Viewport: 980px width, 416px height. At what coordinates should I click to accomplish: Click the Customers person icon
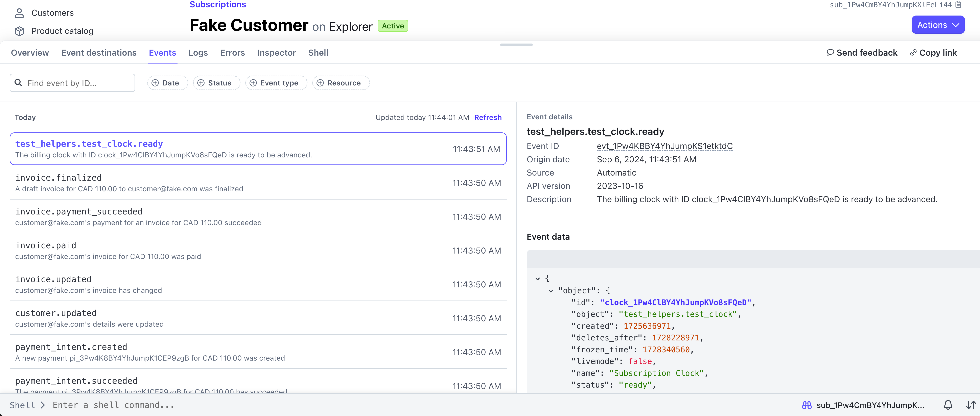(x=19, y=13)
